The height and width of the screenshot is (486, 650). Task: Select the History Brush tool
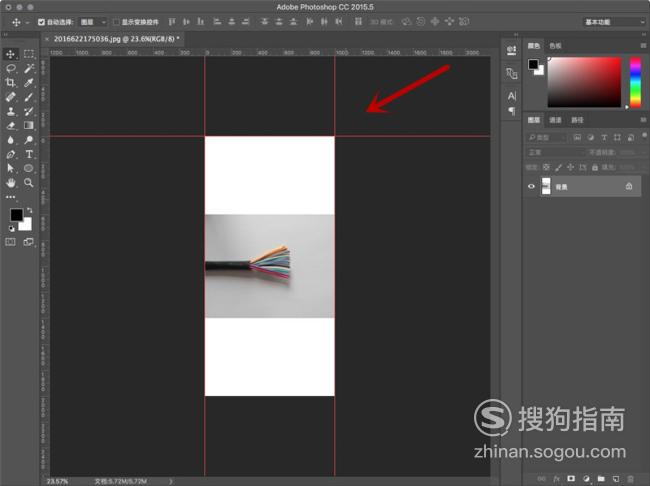pyautogui.click(x=29, y=111)
